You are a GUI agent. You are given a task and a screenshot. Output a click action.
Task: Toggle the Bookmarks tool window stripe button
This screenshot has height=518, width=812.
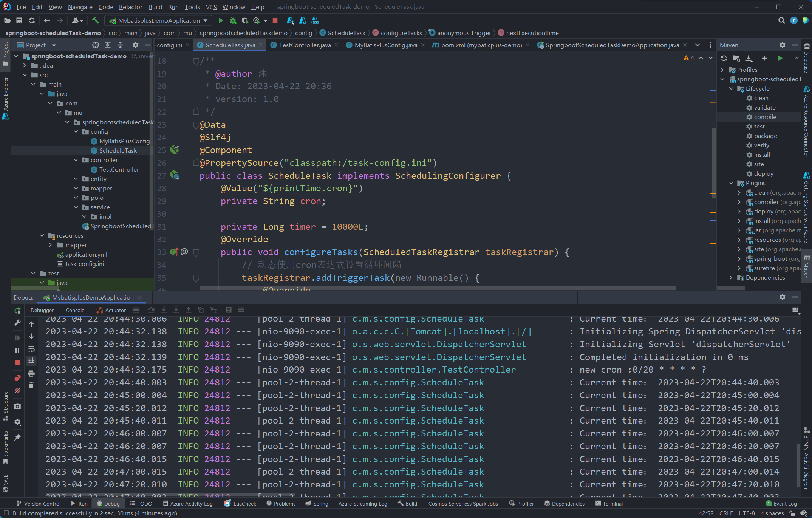click(x=5, y=448)
